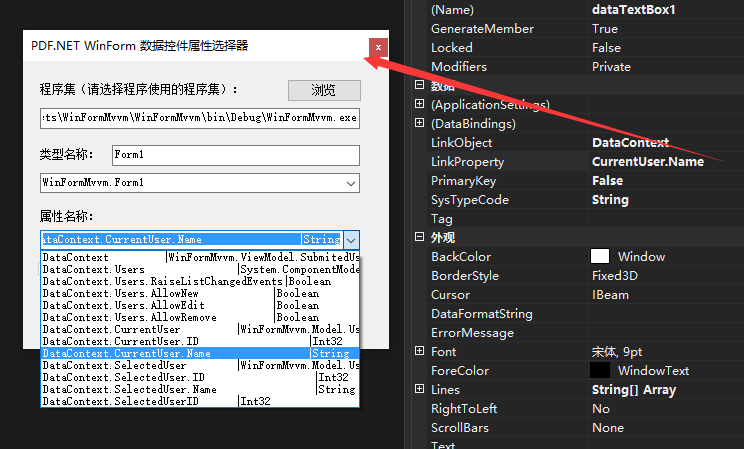This screenshot has height=449, width=744.
Task: Expand the (ApplicationSettings) property node
Action: pyautogui.click(x=419, y=103)
